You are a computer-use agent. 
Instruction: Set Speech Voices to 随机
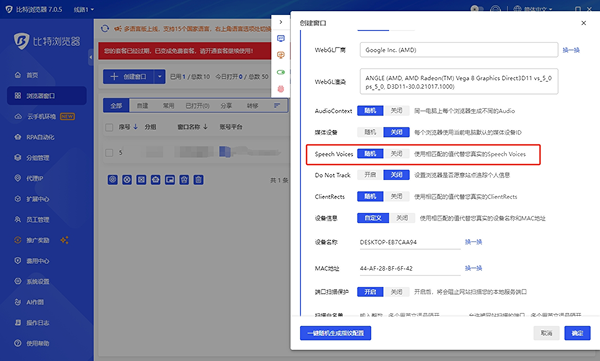pyautogui.click(x=370, y=154)
